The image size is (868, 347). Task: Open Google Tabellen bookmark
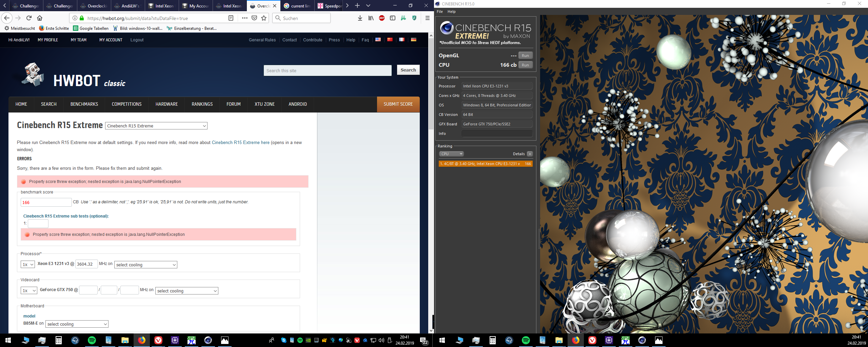pos(91,28)
